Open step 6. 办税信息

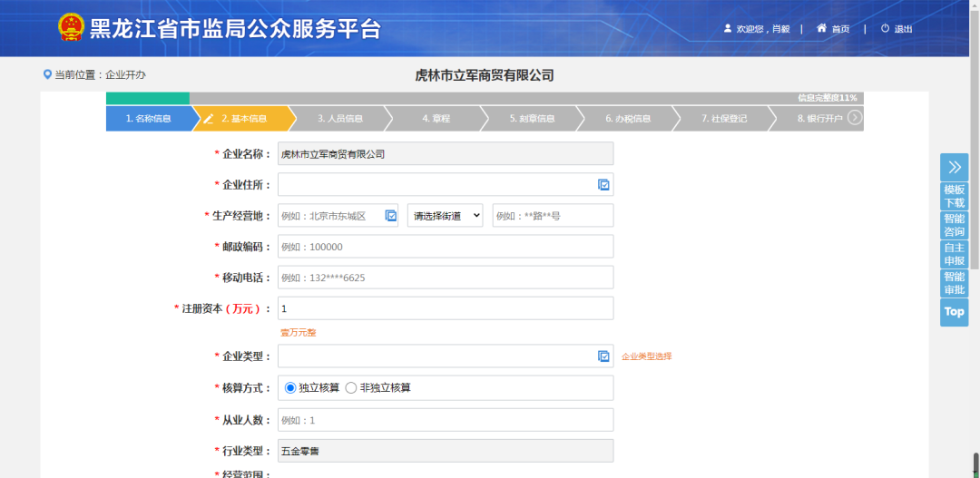[628, 118]
